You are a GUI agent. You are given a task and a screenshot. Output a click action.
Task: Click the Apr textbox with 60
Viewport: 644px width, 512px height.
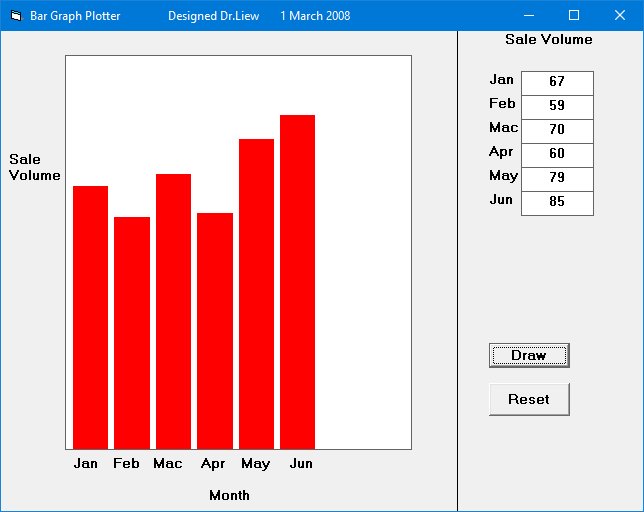click(557, 155)
